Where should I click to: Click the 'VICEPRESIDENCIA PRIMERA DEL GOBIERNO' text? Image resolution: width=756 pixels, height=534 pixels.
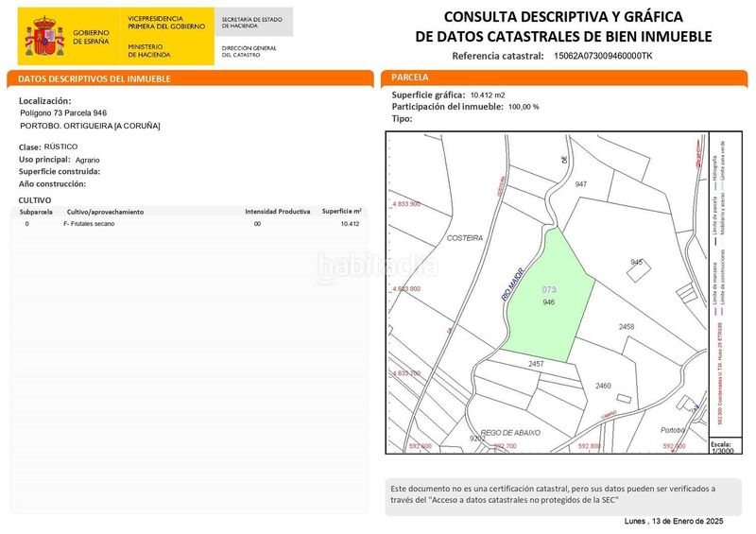coord(166,22)
